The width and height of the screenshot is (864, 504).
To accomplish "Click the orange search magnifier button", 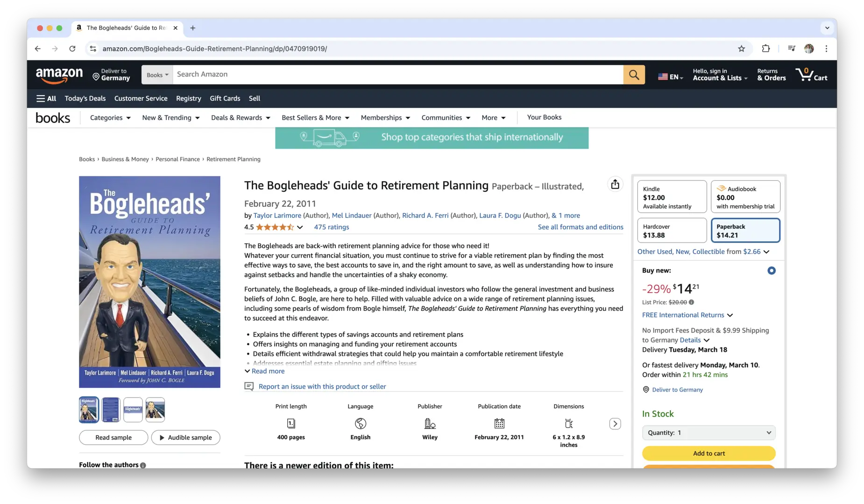I will 634,75.
